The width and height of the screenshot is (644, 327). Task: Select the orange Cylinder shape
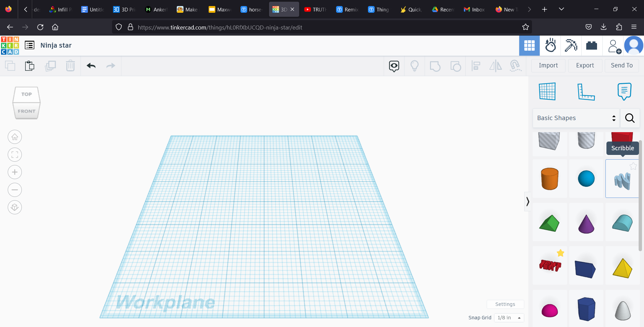click(x=550, y=179)
